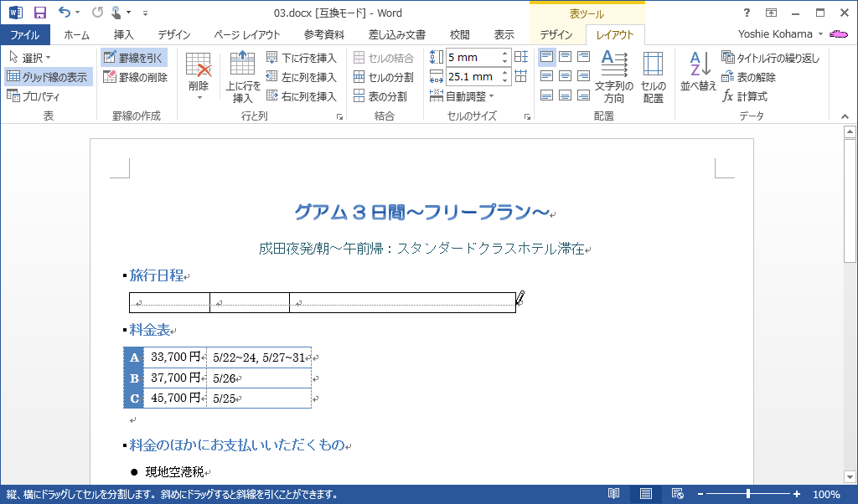Switch to Page Layout tab (ページ レイアウト)
This screenshot has height=504, width=858.
point(247,35)
